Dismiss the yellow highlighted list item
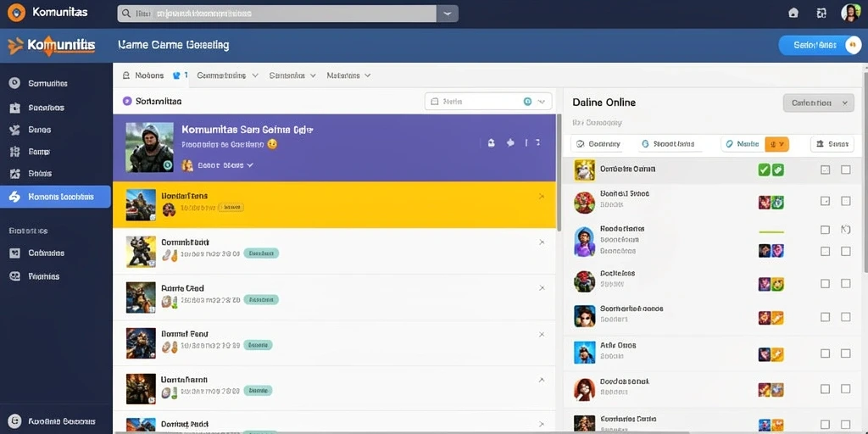Viewport: 868px width, 434px height. [x=542, y=197]
